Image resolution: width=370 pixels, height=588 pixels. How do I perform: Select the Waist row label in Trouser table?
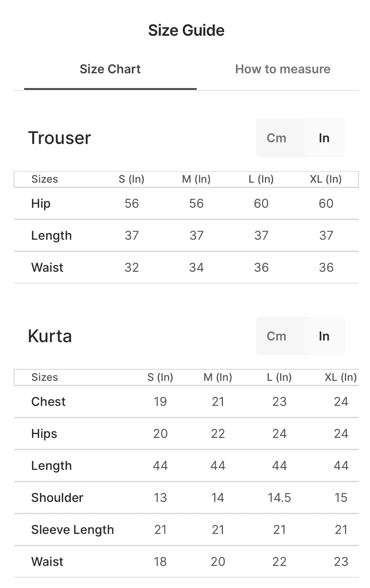pos(47,268)
